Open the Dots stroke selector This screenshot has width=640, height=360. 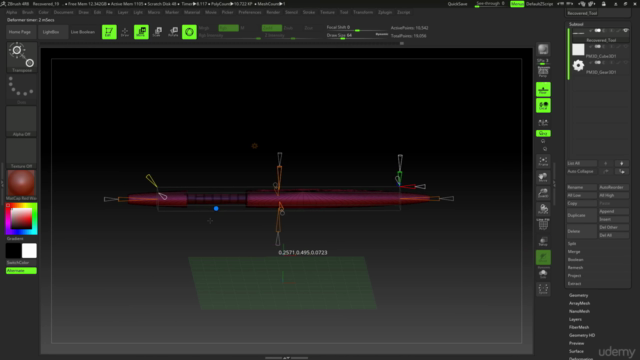[x=22, y=89]
